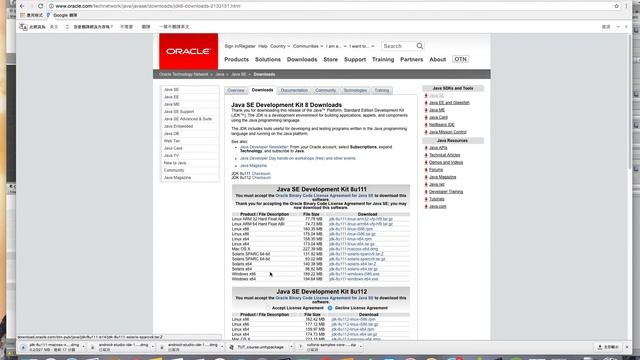Click Java Embedded in left sidebar
This screenshot has width=640, height=360.
click(x=178, y=127)
